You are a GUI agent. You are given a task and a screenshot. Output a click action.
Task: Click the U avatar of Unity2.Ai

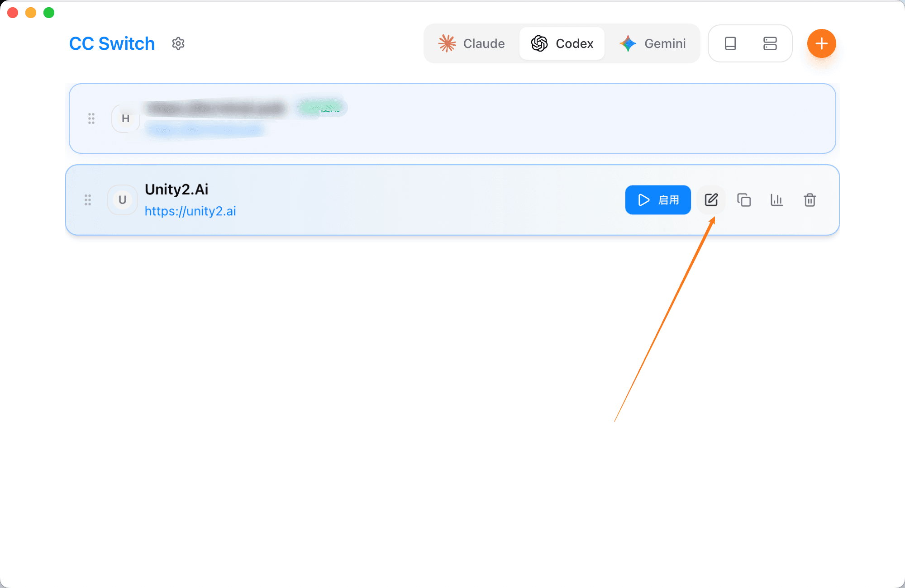122,200
